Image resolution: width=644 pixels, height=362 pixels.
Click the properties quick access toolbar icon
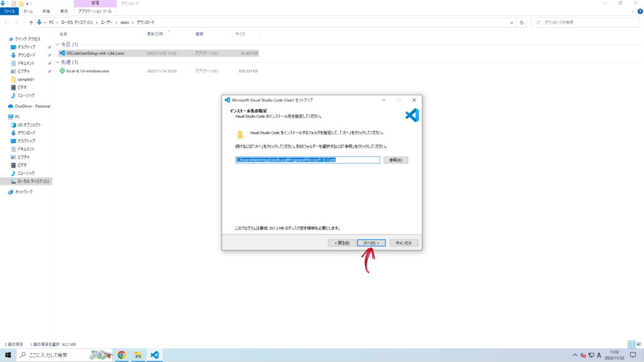(13, 3)
